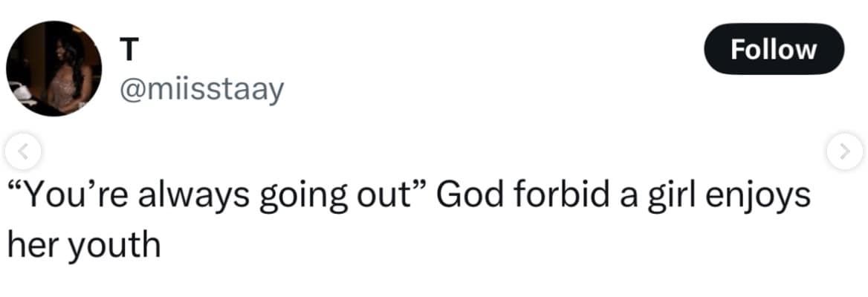Click the Follow button
Screen dimensions: 868x297
point(774,49)
